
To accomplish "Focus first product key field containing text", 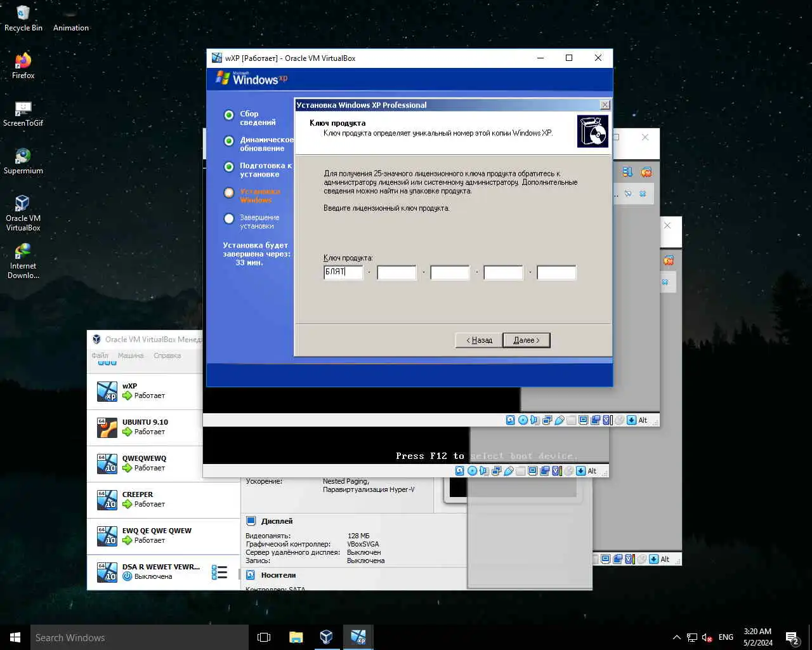I will coord(343,272).
